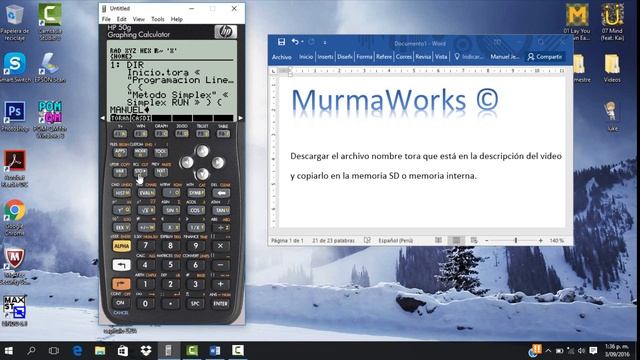This screenshot has width=640, height=360.
Task: Click the Página 1 de 1 status
Action: pyautogui.click(x=287, y=241)
